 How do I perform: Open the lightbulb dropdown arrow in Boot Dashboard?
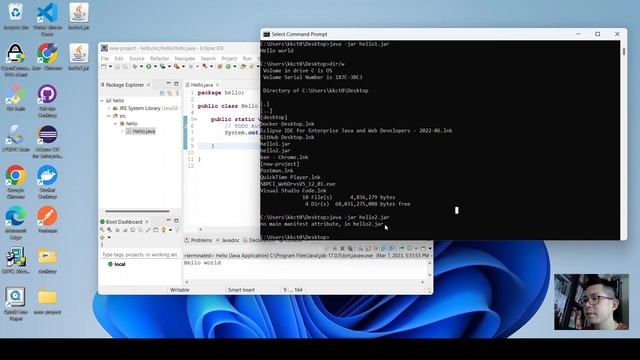[x=170, y=231]
